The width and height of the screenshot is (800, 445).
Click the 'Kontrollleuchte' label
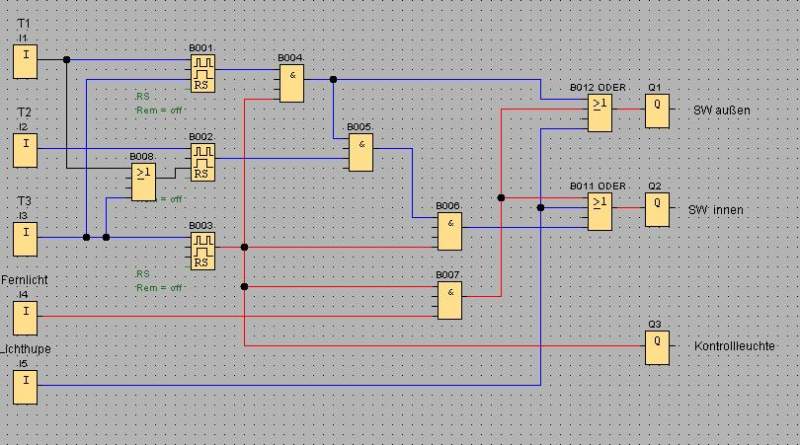tap(734, 346)
